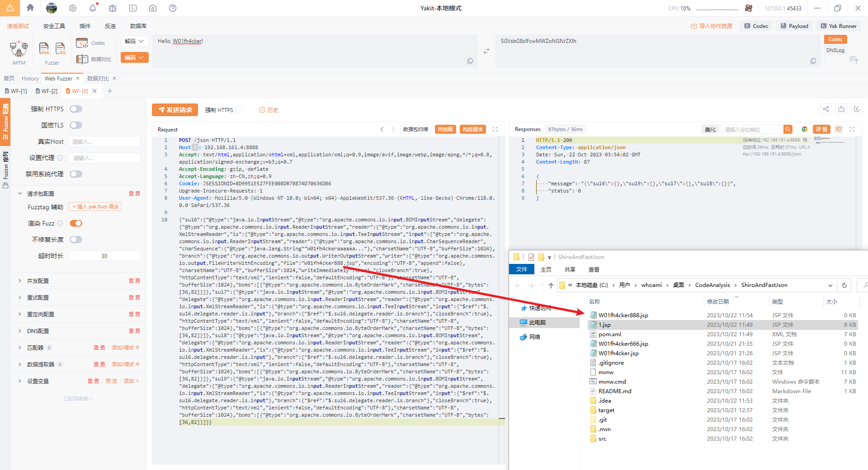Open 历史 request history
The image size is (868, 470).
(269, 110)
